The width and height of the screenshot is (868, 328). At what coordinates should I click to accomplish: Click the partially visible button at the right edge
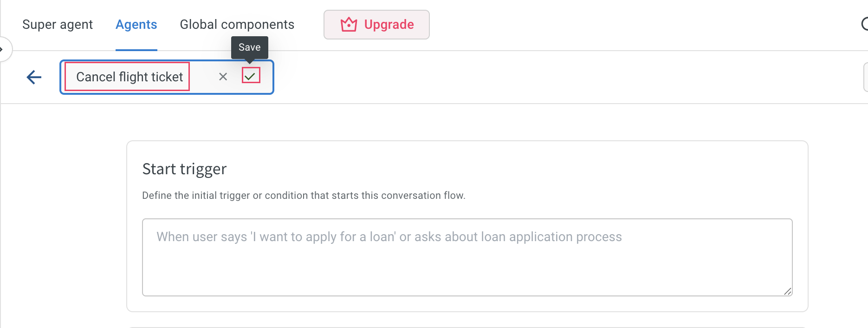click(x=866, y=77)
